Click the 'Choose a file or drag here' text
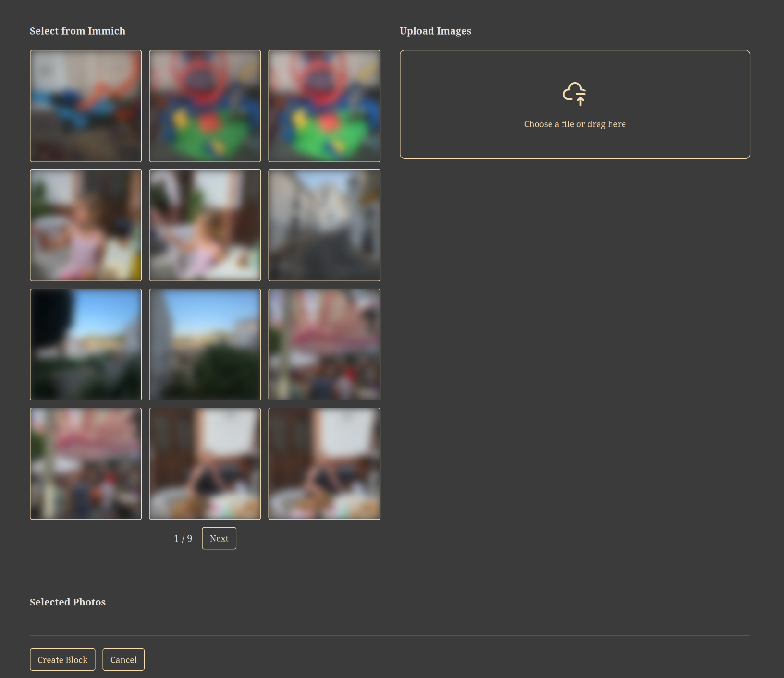The image size is (784, 678). (x=575, y=124)
